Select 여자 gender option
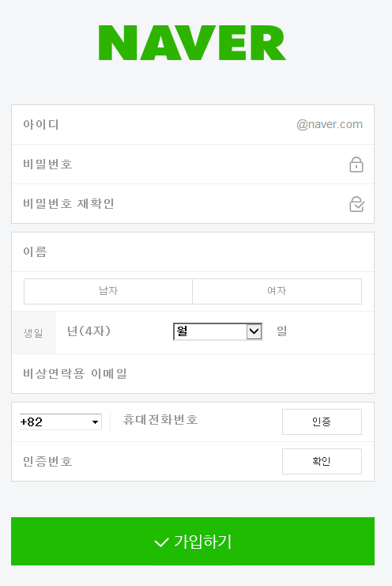The width and height of the screenshot is (392, 586). pyautogui.click(x=277, y=291)
